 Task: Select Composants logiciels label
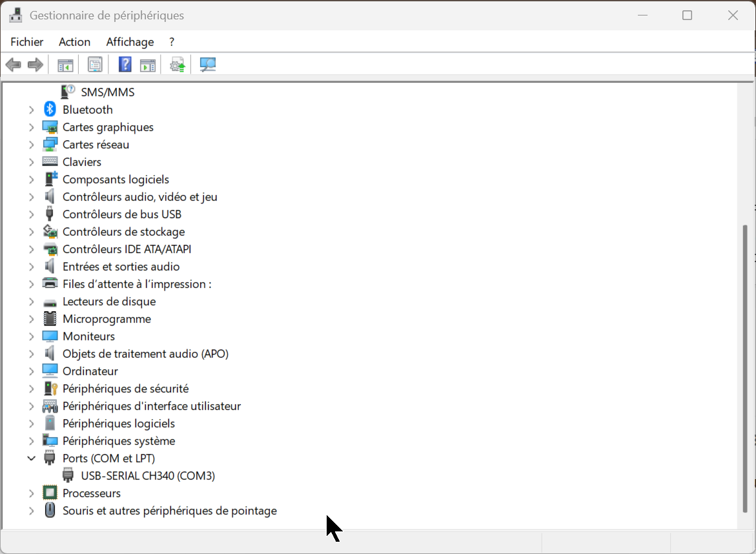(116, 180)
